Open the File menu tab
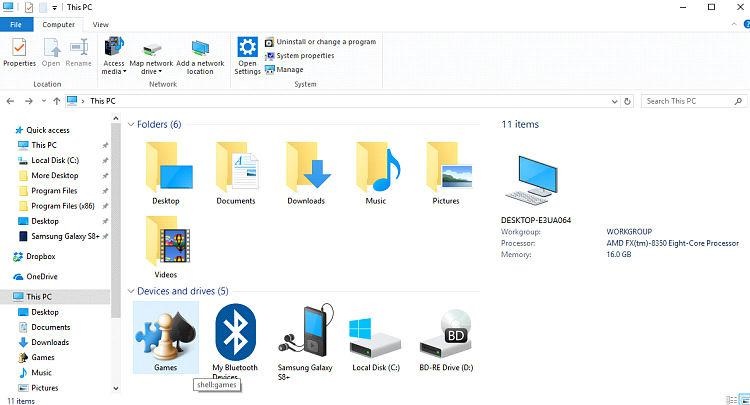 [16, 23]
